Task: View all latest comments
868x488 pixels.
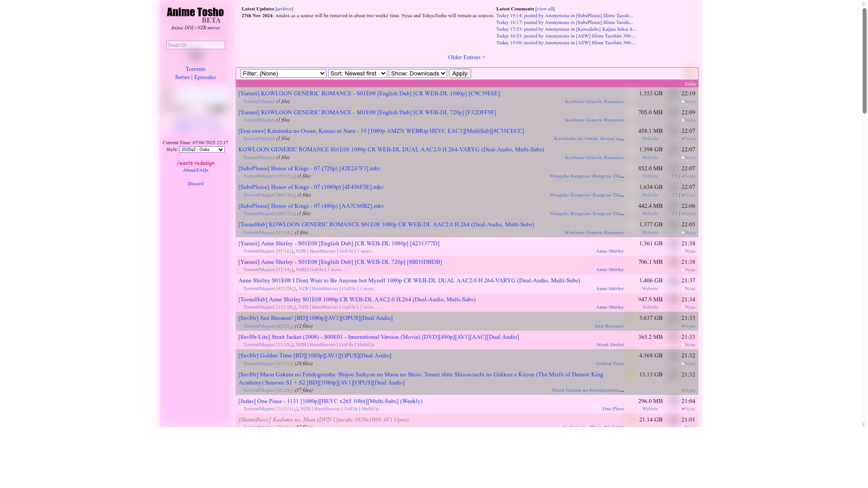Action: pyautogui.click(x=544, y=9)
